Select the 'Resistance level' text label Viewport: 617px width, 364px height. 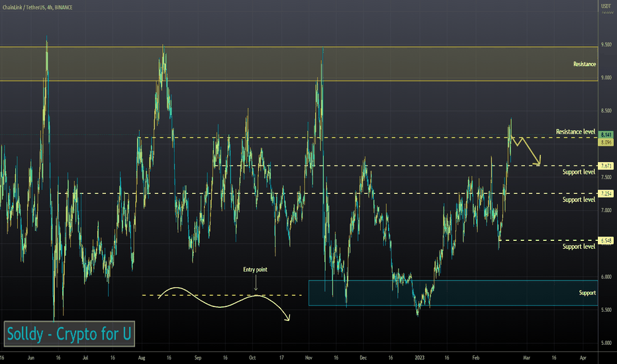(575, 132)
